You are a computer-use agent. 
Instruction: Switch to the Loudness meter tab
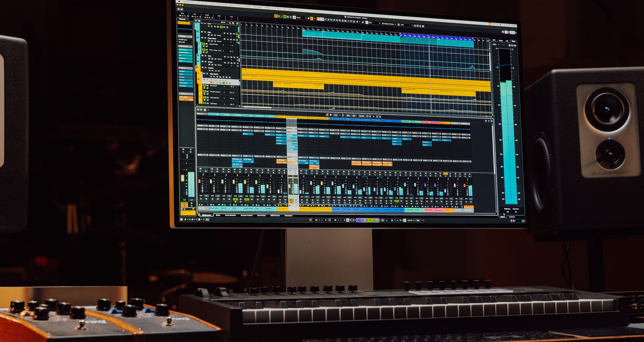pyautogui.click(x=512, y=217)
